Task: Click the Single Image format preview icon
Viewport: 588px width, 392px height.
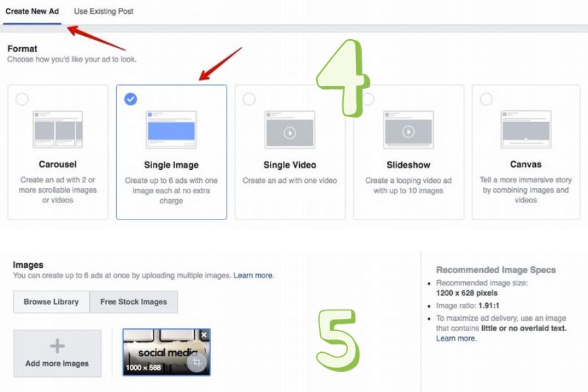Action: [171, 129]
